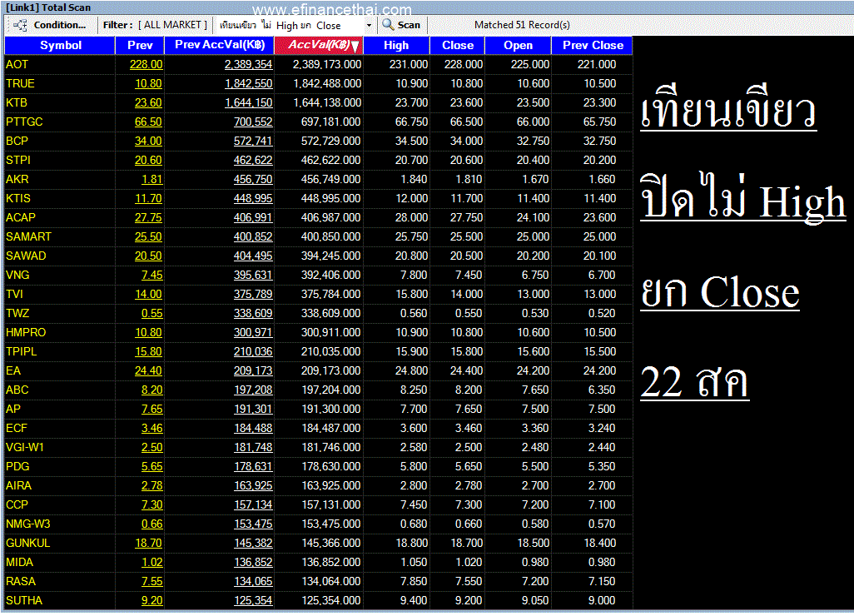Sort by Prev AccVal(KB) column header

(x=220, y=45)
